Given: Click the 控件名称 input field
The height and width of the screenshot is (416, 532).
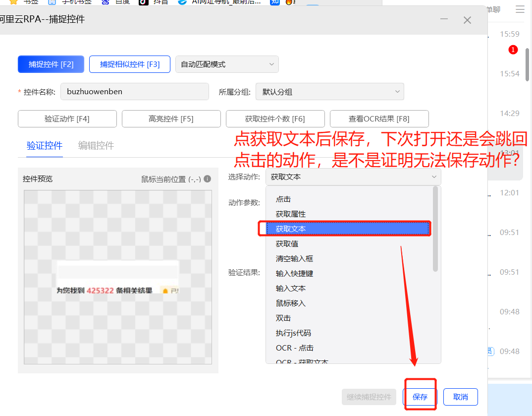Looking at the screenshot, I should click(135, 92).
